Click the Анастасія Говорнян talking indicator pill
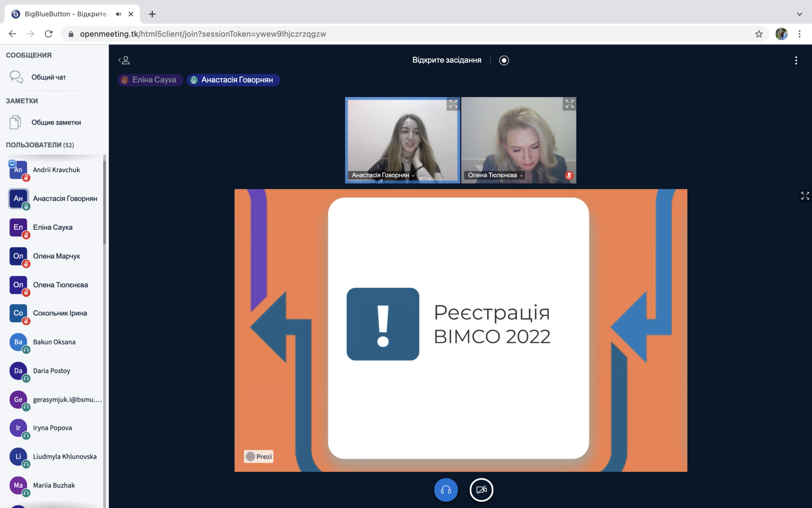Screen dimensions: 812x508 [x=233, y=80]
